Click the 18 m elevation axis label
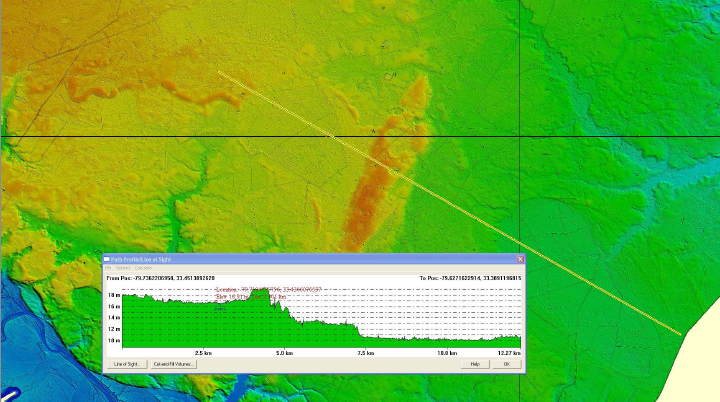This screenshot has width=720, height=402. pyautogui.click(x=113, y=296)
